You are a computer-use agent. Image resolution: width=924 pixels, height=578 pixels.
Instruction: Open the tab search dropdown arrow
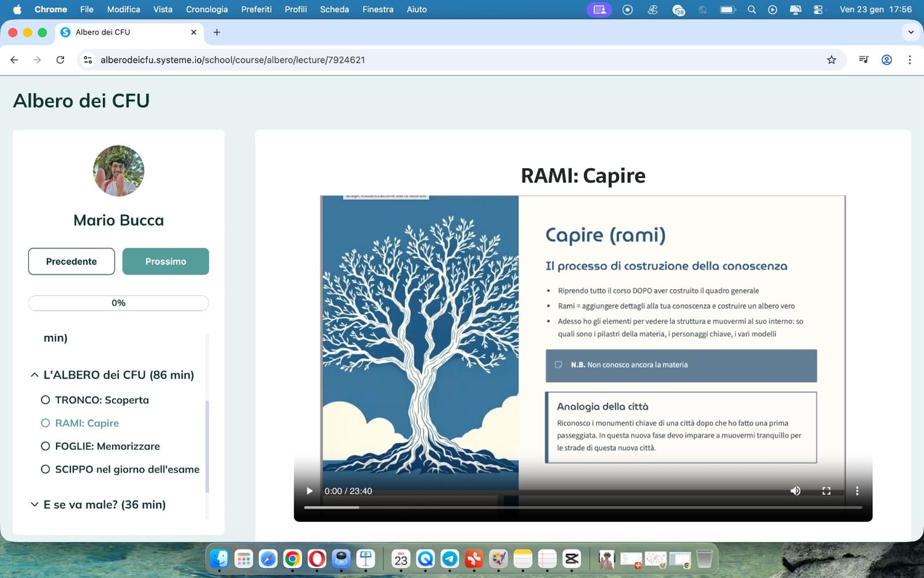pyautogui.click(x=911, y=32)
